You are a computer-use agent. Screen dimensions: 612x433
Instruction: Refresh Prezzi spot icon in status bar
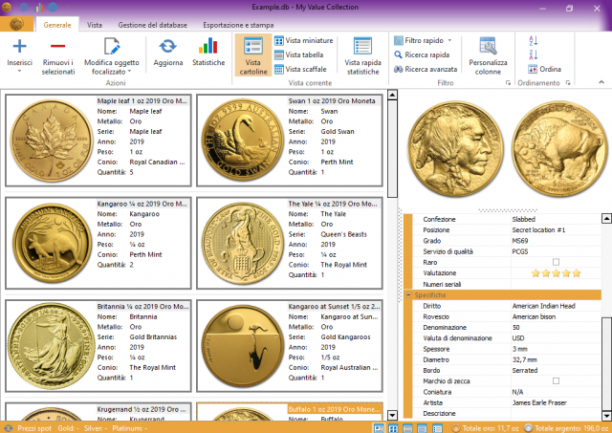pyautogui.click(x=8, y=428)
